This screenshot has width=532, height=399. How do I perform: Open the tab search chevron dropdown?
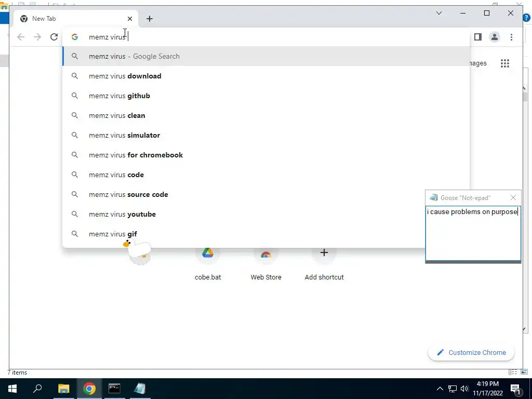click(438, 13)
